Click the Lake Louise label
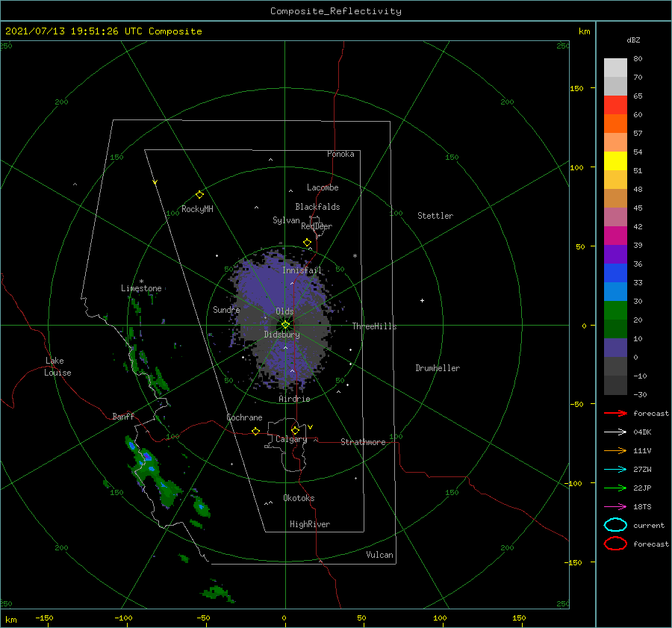The width and height of the screenshot is (672, 628). [57, 367]
